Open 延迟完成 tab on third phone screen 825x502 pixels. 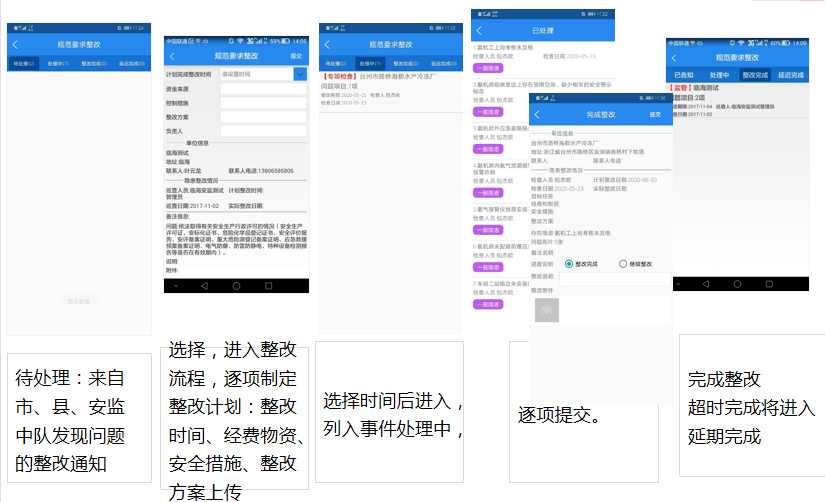click(x=444, y=64)
